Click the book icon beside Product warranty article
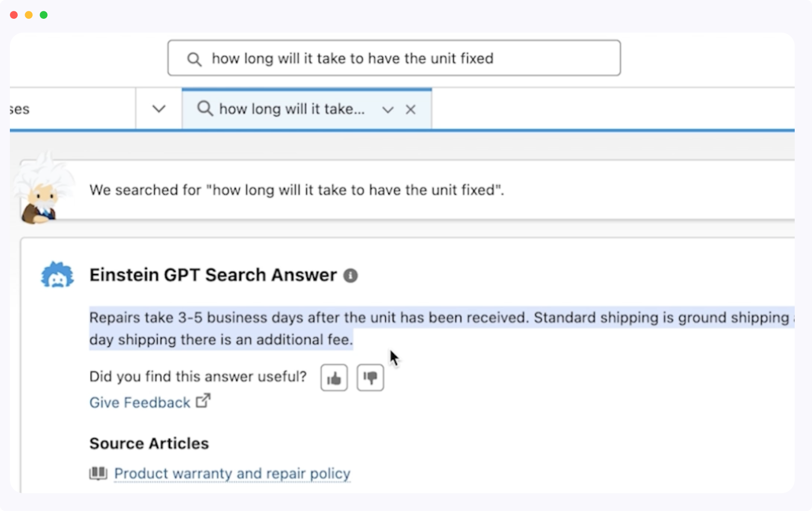The height and width of the screenshot is (511, 812). point(98,473)
